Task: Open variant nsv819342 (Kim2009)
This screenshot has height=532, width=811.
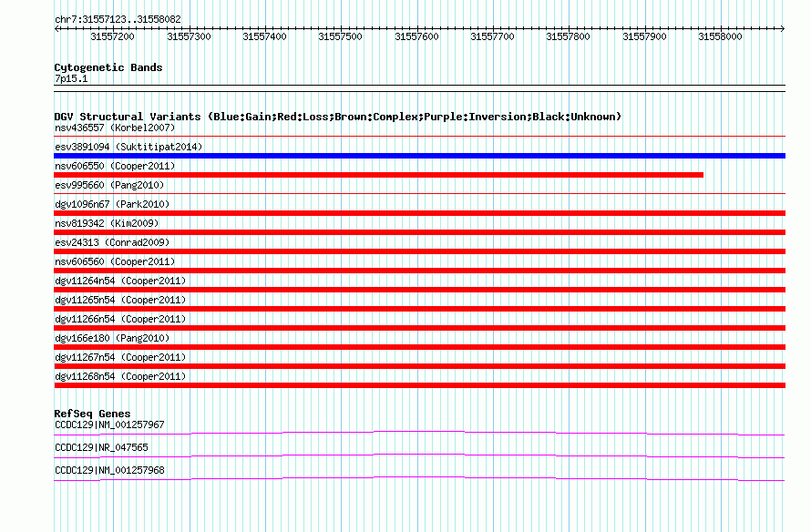Action: coord(107,223)
